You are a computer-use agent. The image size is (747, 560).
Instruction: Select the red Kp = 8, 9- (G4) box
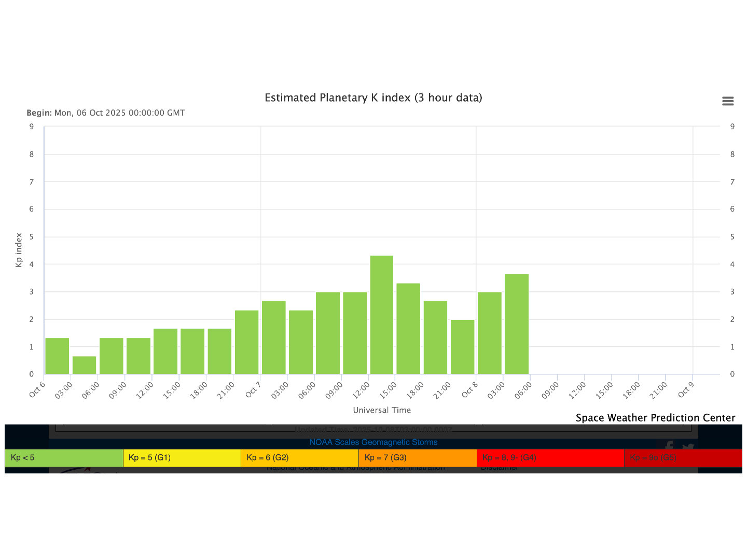coord(550,458)
